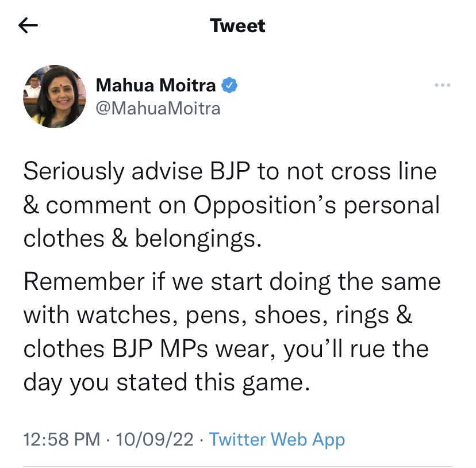Click the 12:58 PM timestamp

62,440
